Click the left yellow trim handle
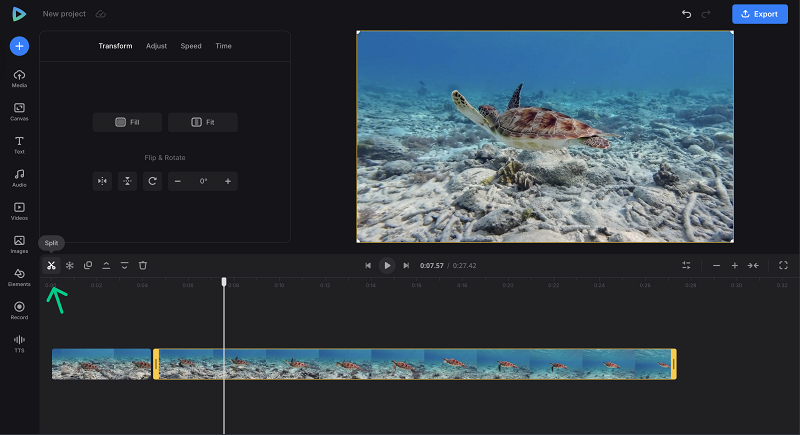This screenshot has height=435, width=800. 156,364
